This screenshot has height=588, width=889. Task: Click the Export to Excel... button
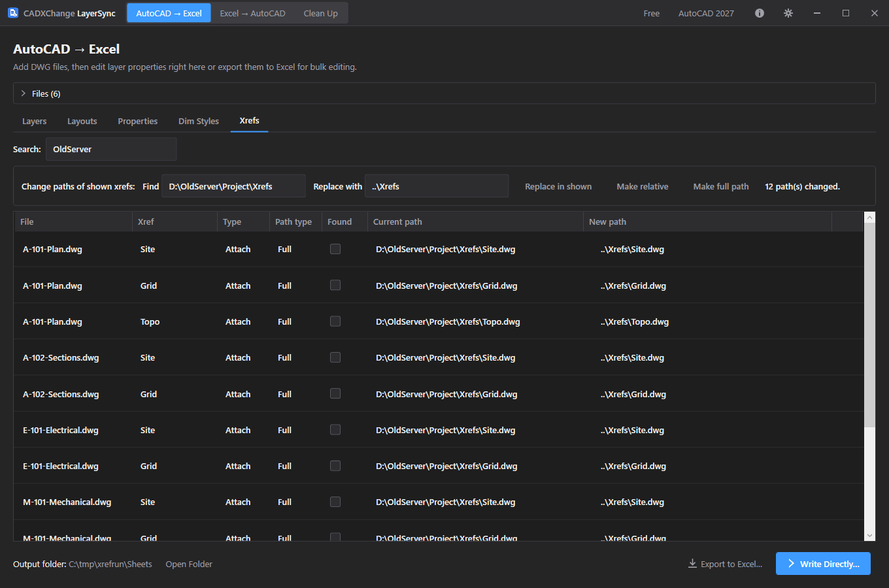(725, 564)
